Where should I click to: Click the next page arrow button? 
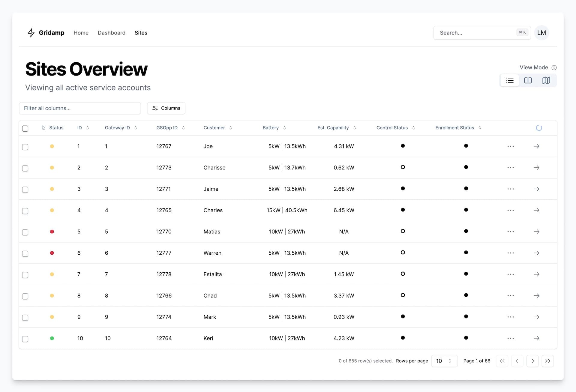pyautogui.click(x=533, y=361)
